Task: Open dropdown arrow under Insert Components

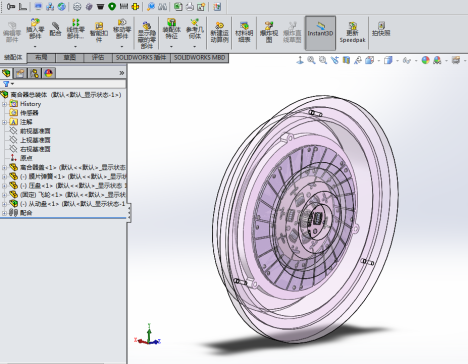Action: click(x=35, y=46)
